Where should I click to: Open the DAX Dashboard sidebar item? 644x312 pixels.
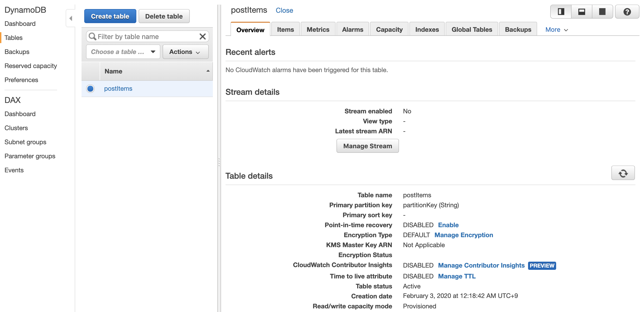tap(20, 114)
